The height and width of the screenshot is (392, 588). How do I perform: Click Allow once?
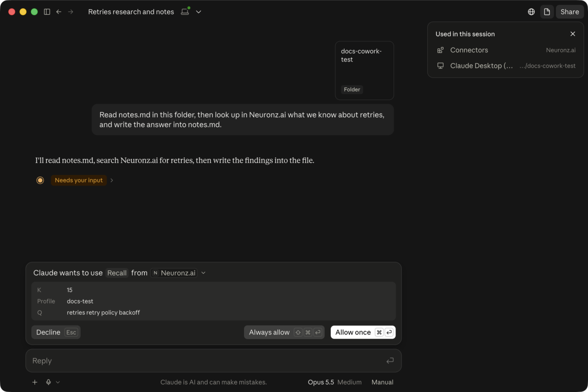(363, 332)
